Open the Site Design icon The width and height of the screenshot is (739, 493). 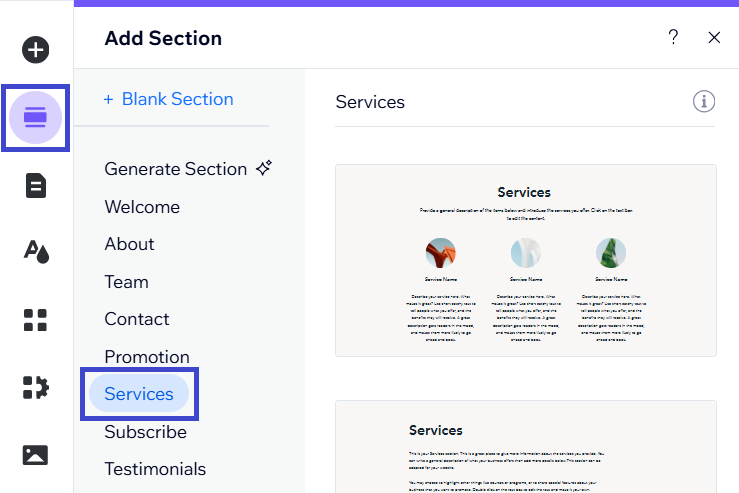pyautogui.click(x=36, y=252)
